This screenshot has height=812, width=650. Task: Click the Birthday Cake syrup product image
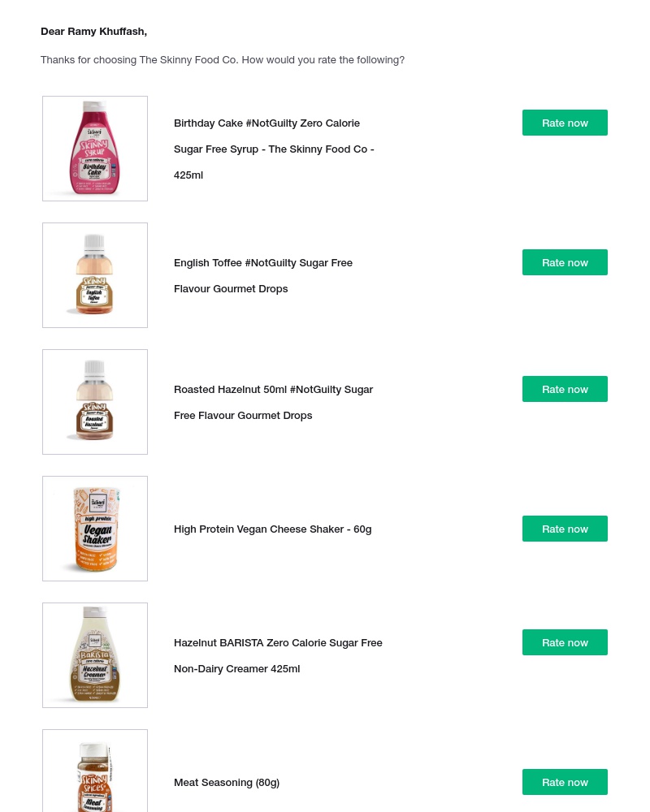point(95,149)
